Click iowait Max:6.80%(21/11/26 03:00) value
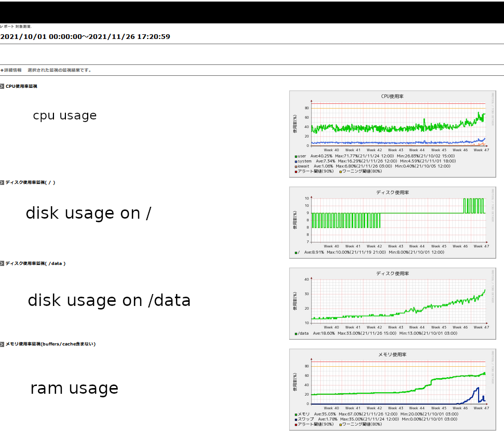This screenshot has height=440, width=504. click(x=364, y=166)
